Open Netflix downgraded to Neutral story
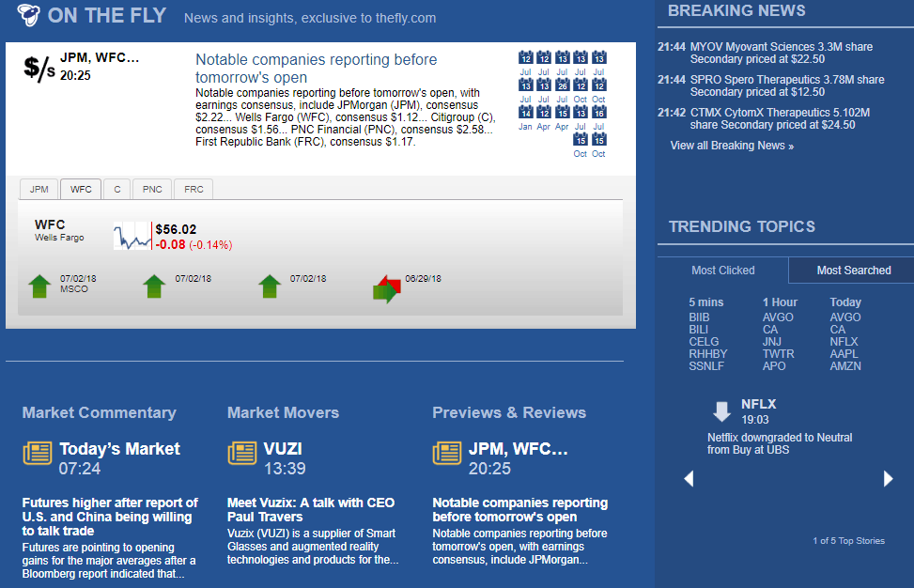The width and height of the screenshot is (914, 588). [x=780, y=443]
